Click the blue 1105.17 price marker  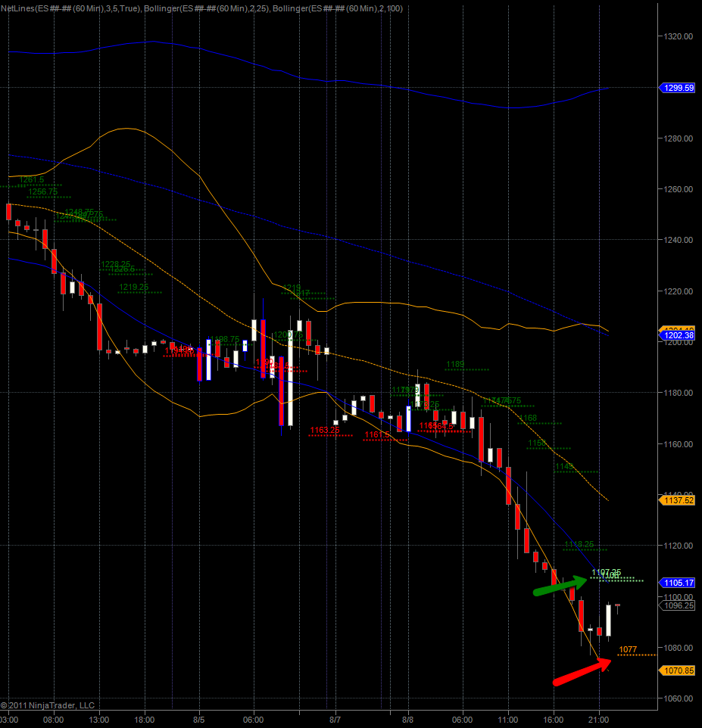pos(678,583)
